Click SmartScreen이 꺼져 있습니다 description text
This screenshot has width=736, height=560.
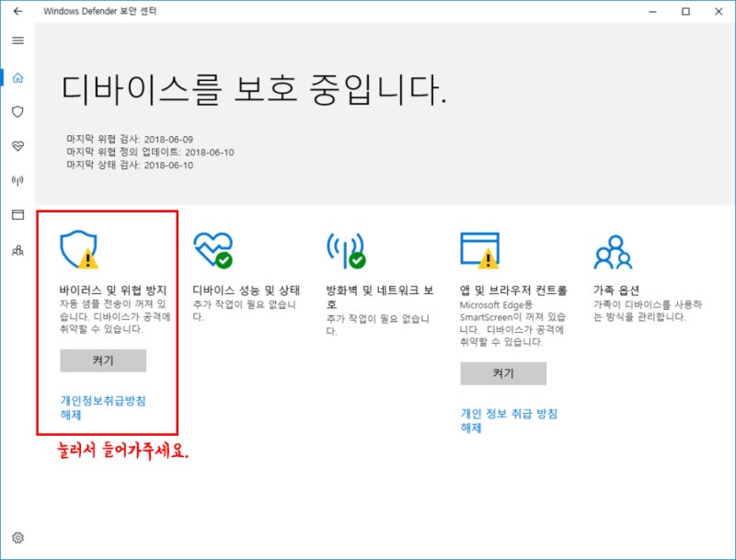click(512, 323)
